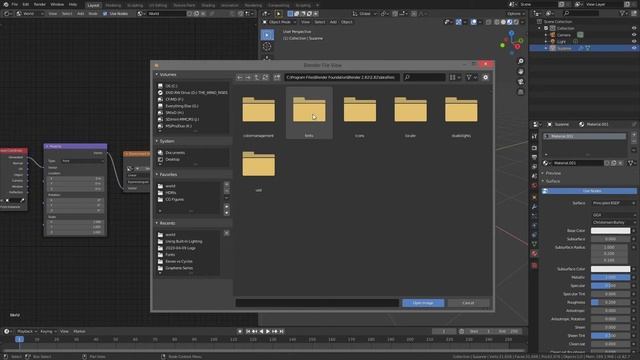This screenshot has width=640, height=360.
Task: Toggle visibility eye for Light
Action: [634, 41]
